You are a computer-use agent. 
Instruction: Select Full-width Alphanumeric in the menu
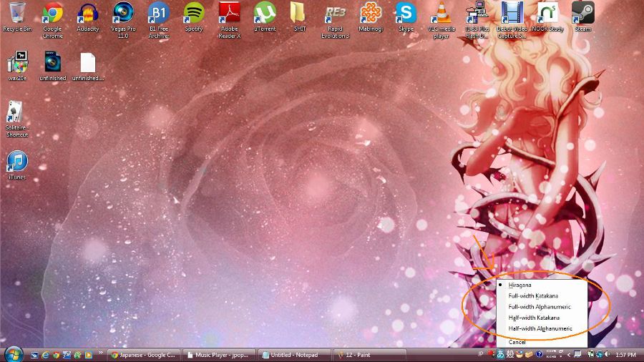point(540,306)
